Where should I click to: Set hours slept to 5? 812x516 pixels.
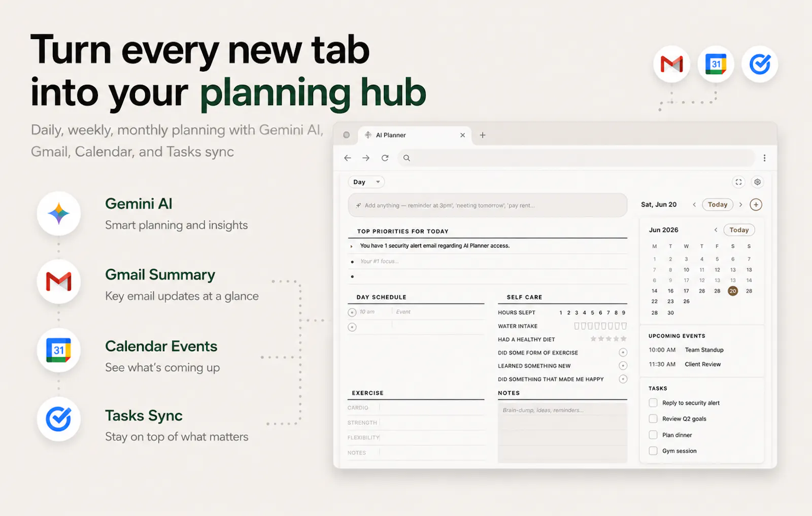[592, 313]
